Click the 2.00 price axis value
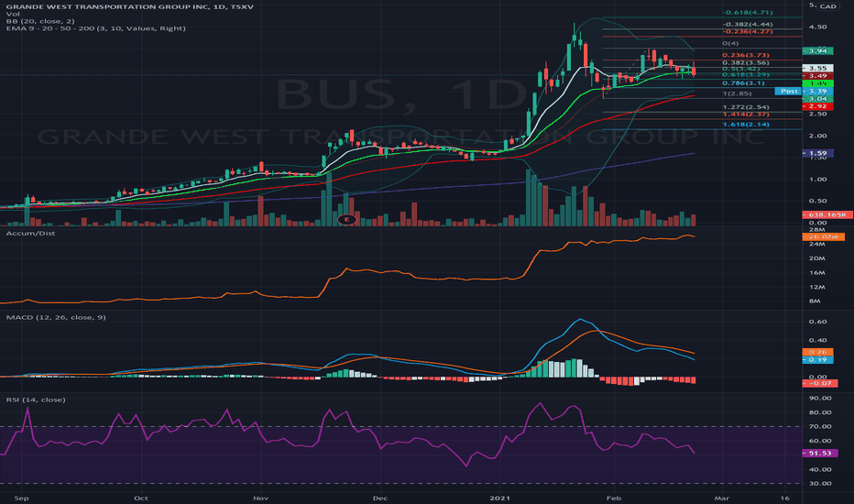The width and height of the screenshot is (854, 504). tap(817, 136)
